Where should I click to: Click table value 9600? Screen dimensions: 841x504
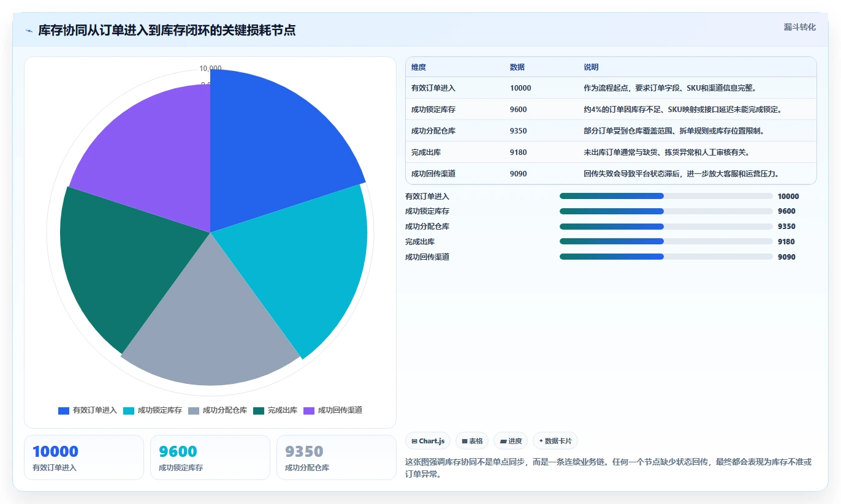point(519,110)
